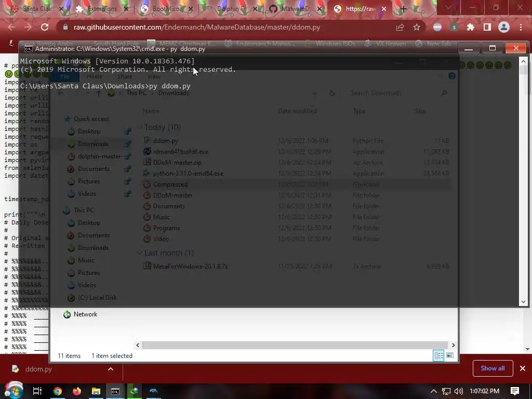Open Chrome's three-dot menu
Image resolution: width=532 pixels, height=399 pixels.
click(x=521, y=27)
